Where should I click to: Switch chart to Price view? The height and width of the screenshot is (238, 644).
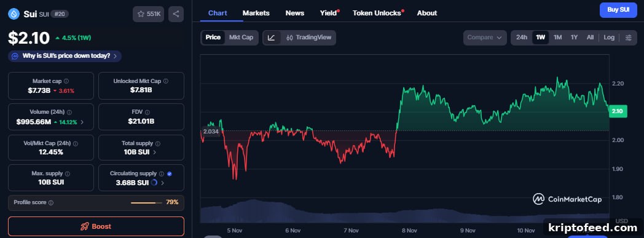click(x=213, y=38)
